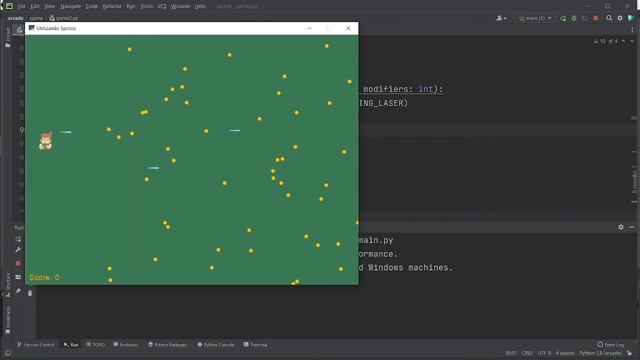Open the Edit menu

tap(35, 7)
